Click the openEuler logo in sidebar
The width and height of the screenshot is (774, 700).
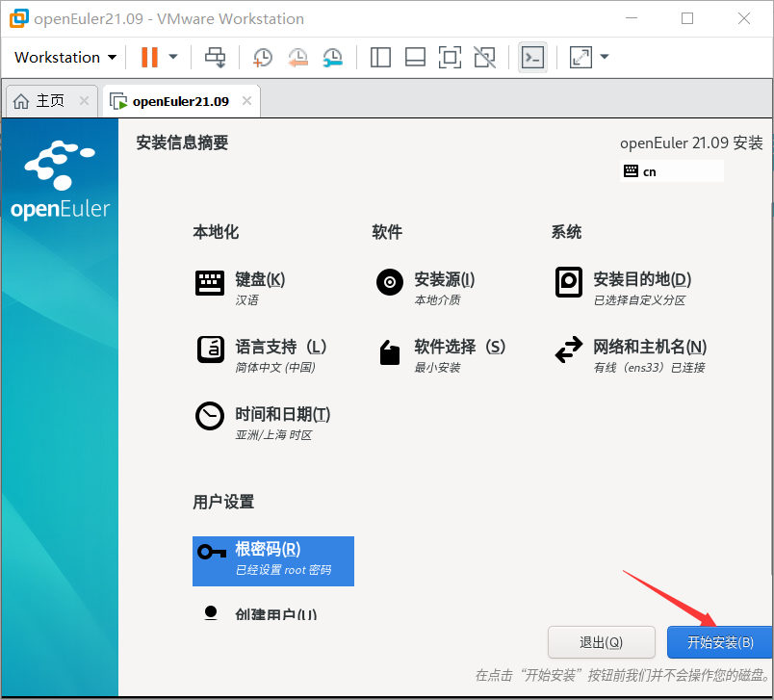pyautogui.click(x=60, y=180)
